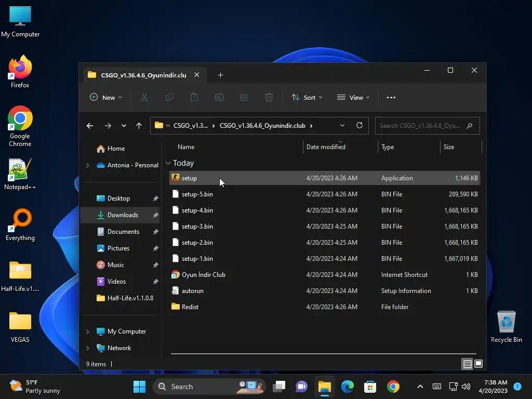Open the See more ellipsis menu

[391, 97]
